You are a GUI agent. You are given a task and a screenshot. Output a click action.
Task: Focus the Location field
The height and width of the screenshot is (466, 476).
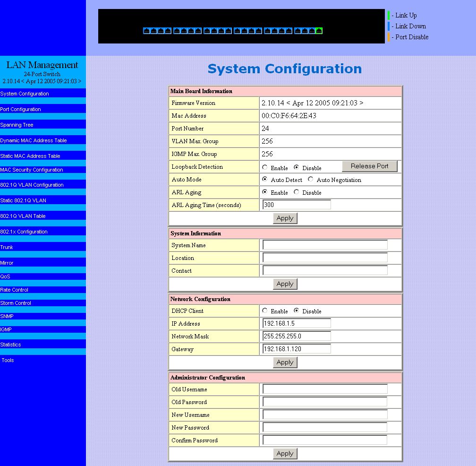coord(325,258)
